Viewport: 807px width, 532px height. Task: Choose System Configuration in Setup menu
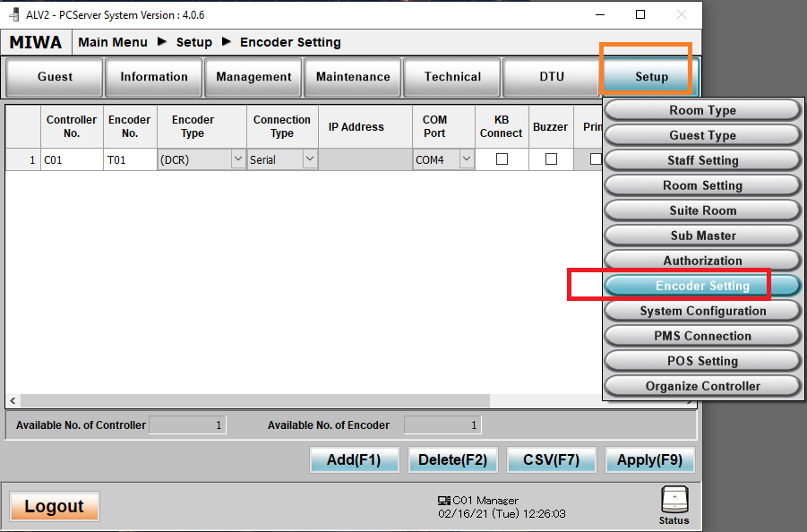702,311
